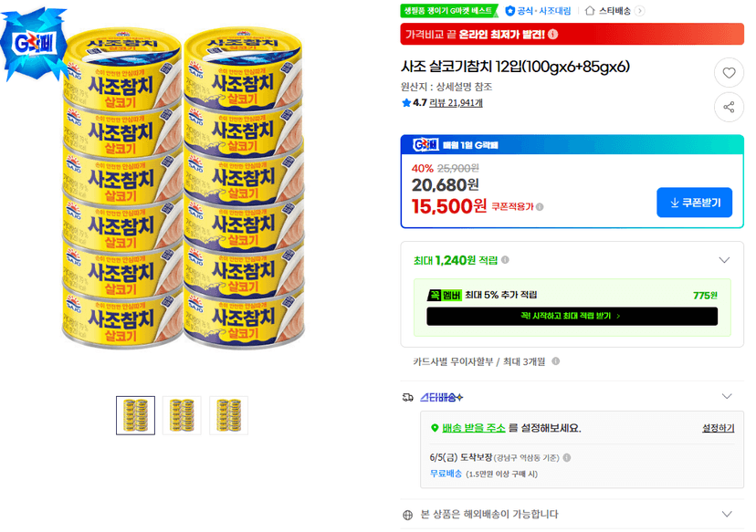Screen dimensions: 756x532
Task: Click the share icon button
Action: click(729, 107)
